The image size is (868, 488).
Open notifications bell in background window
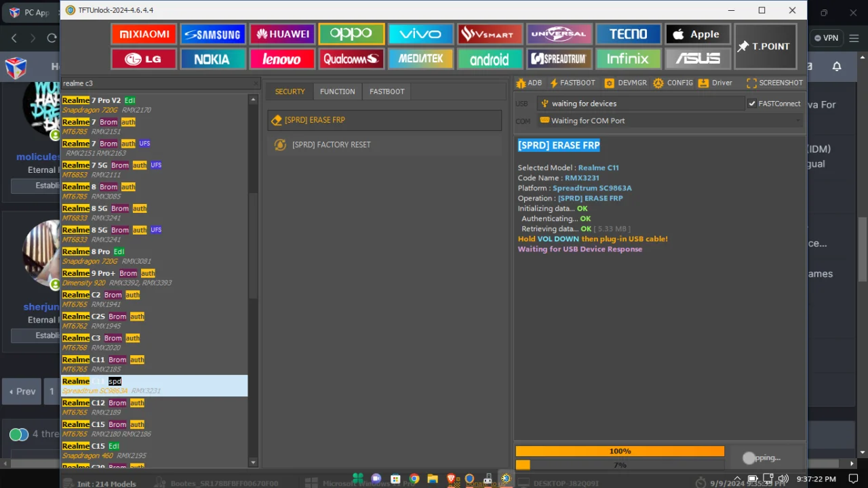837,66
